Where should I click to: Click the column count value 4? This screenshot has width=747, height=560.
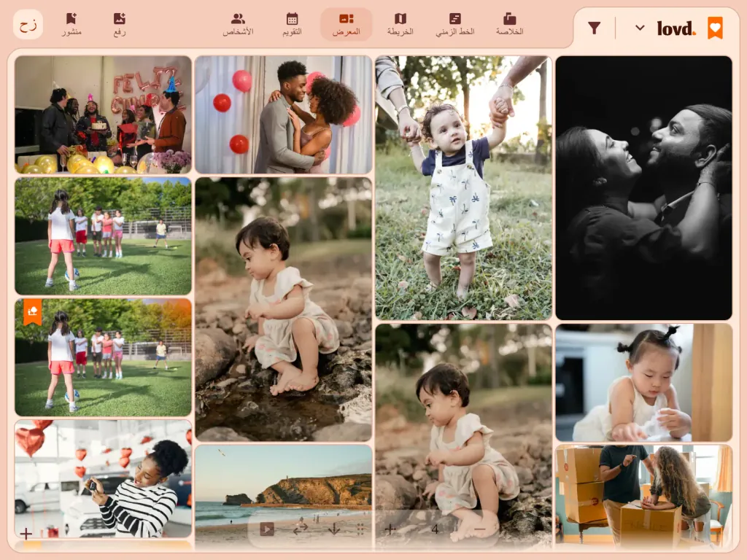click(435, 529)
